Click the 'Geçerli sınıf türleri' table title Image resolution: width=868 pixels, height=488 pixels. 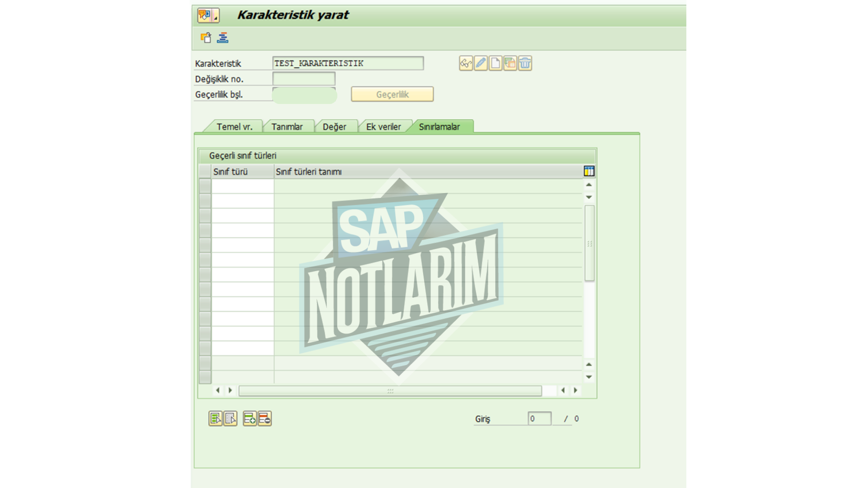(x=243, y=156)
